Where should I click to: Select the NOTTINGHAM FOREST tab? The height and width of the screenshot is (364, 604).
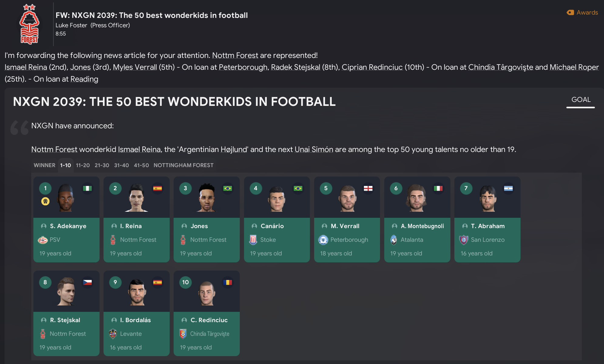pyautogui.click(x=183, y=165)
